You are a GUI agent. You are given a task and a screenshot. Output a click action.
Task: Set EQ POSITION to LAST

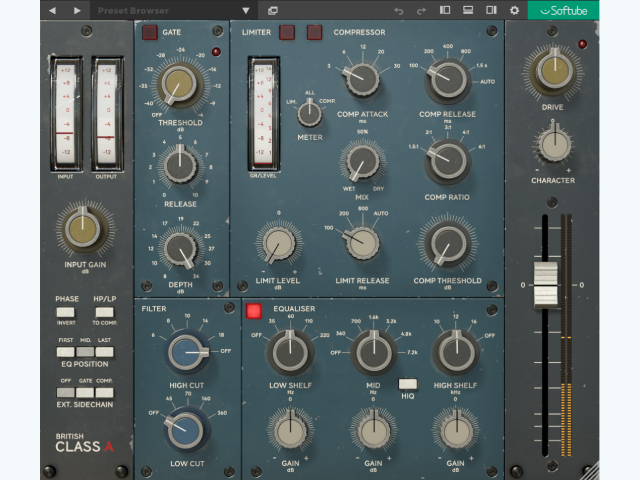(104, 352)
